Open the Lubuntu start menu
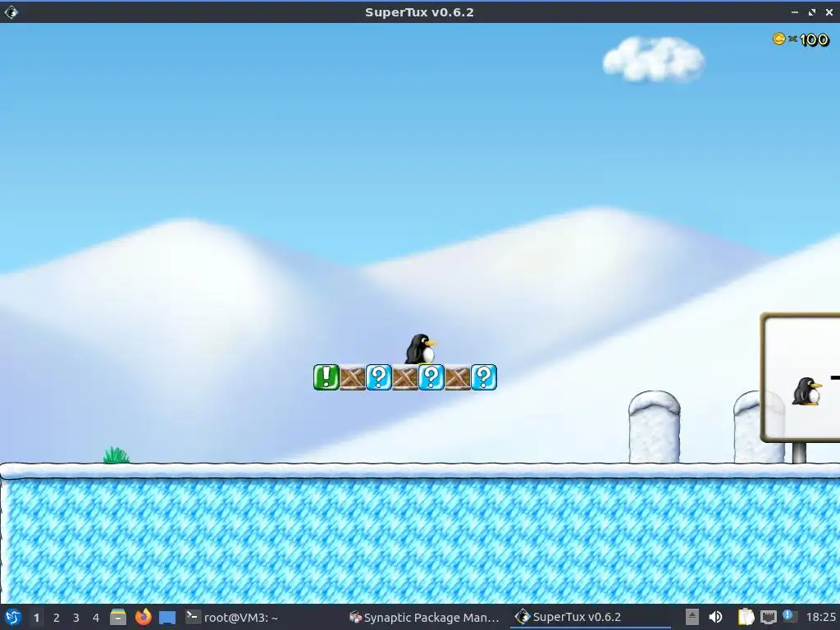This screenshot has width=840, height=630. click(13, 617)
